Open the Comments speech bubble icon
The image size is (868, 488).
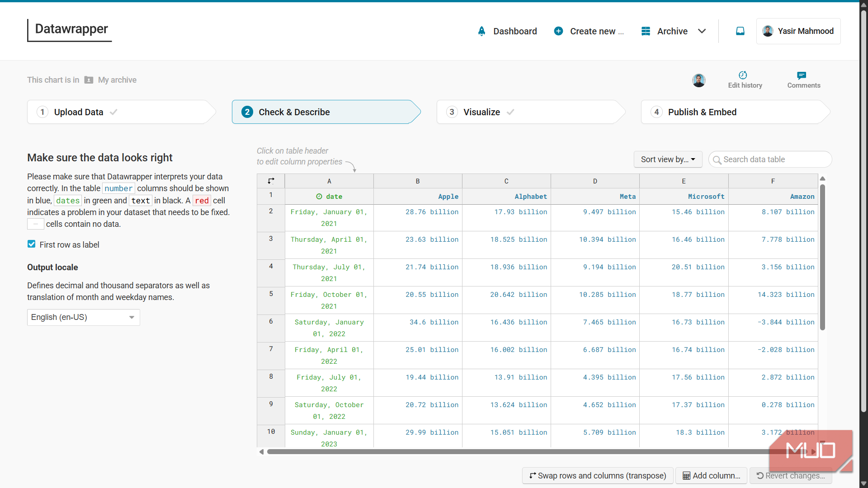tap(801, 75)
